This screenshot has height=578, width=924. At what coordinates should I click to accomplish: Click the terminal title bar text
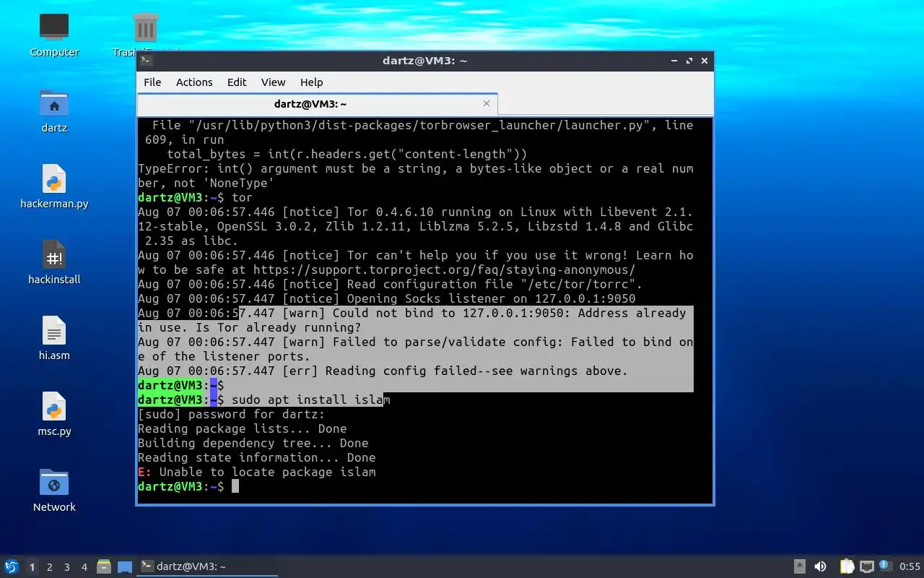[x=425, y=61]
